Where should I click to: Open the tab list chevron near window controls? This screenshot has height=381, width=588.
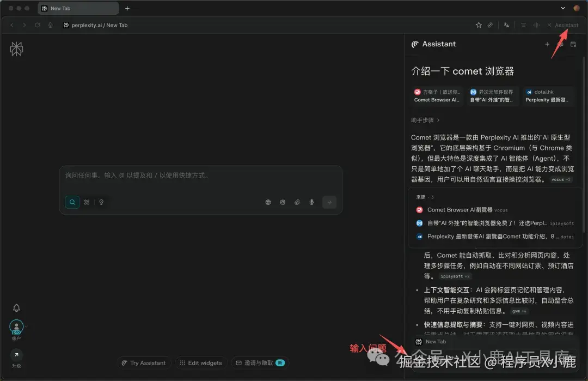(x=563, y=8)
